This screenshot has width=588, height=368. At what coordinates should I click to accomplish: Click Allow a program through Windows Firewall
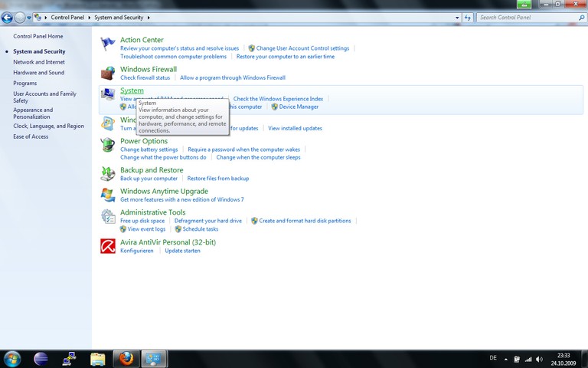point(233,77)
